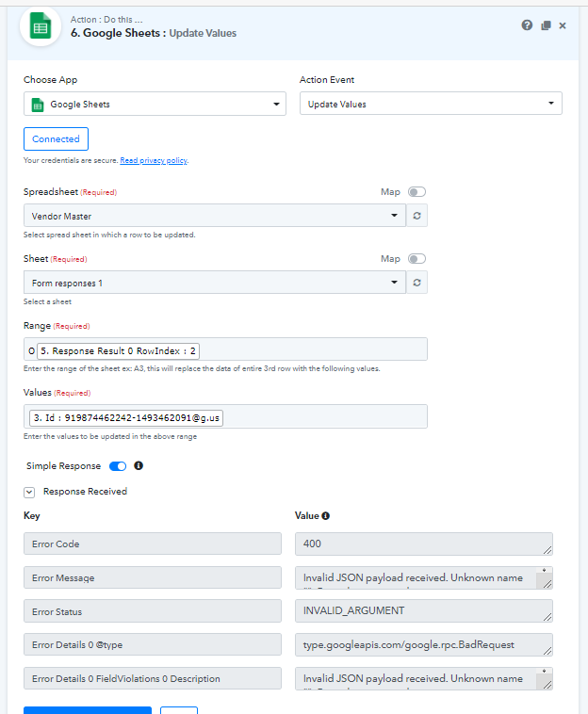Click the Google Sheets icon in Choose App dropdown
Viewport: 588px width, 714px height.
coord(38,105)
